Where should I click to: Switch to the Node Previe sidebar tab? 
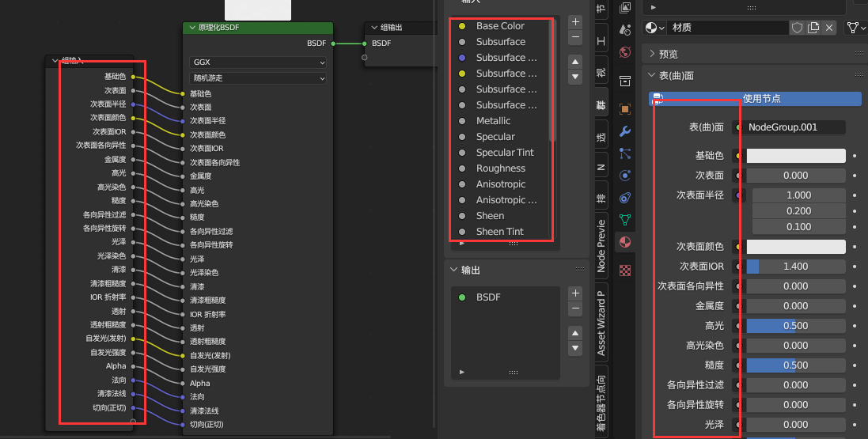(601, 246)
